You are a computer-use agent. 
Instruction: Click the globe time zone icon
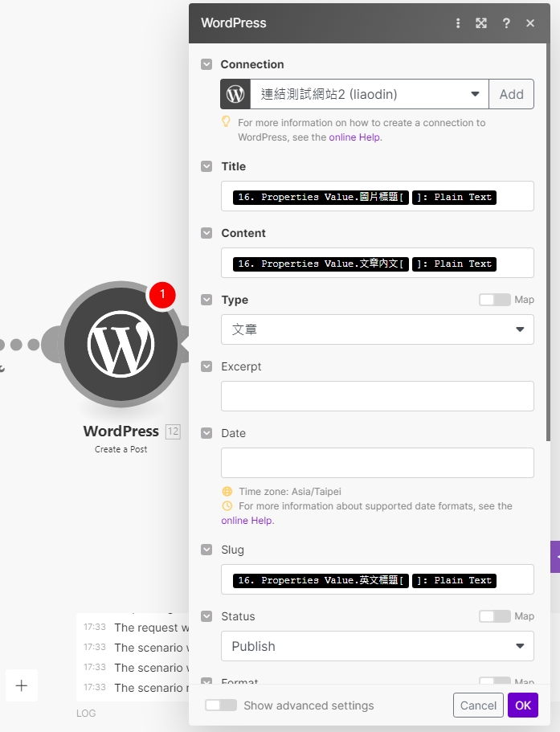(227, 491)
